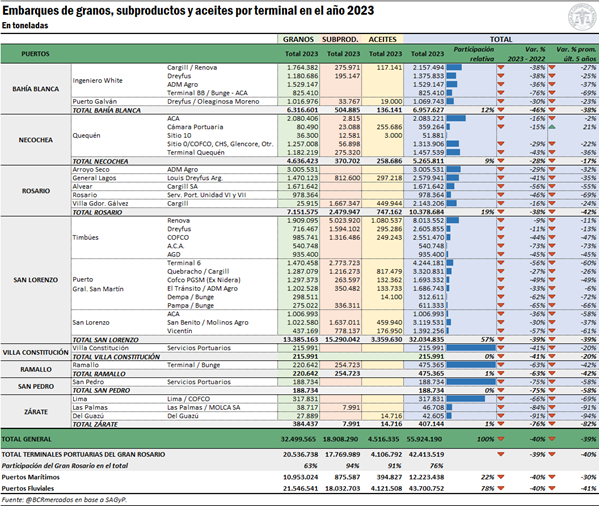Click the red arrow beside Renova Timbúes -9%
Screen dimensions: 599x506
501,220
